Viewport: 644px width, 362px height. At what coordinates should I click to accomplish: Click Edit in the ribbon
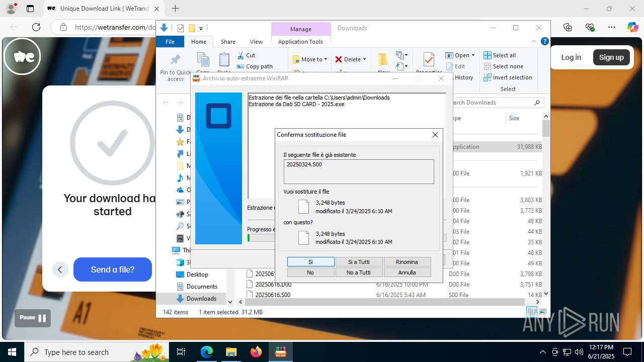(455, 66)
